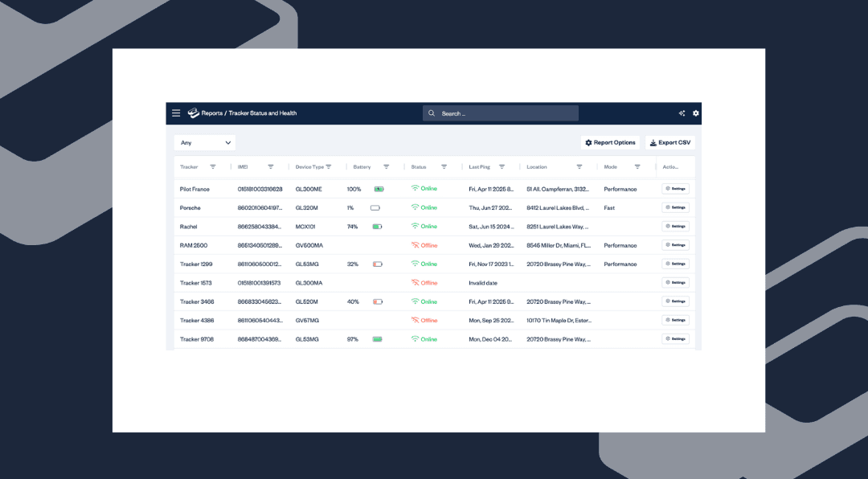
Task: Select the Tracker 1573 row name
Action: point(196,283)
